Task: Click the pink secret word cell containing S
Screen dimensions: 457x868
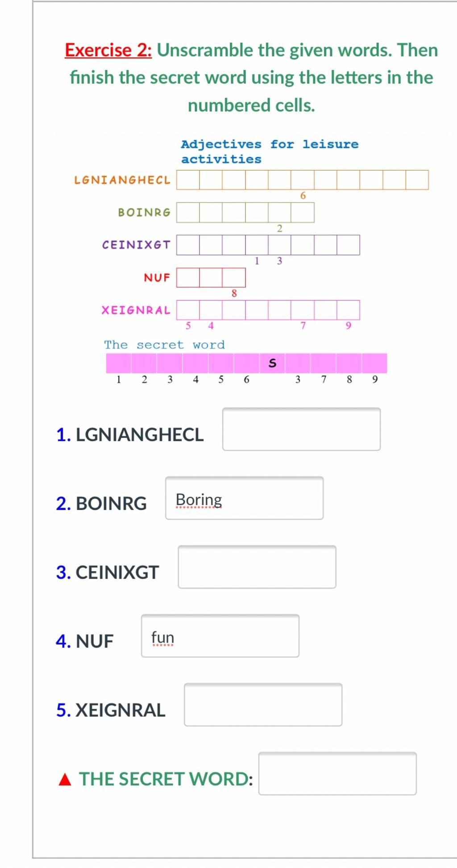Action: [x=272, y=363]
